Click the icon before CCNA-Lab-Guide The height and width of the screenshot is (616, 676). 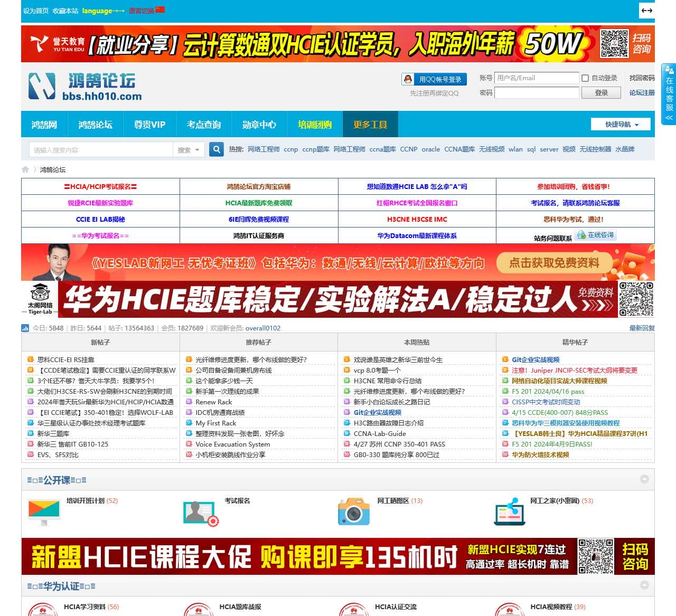click(x=347, y=433)
